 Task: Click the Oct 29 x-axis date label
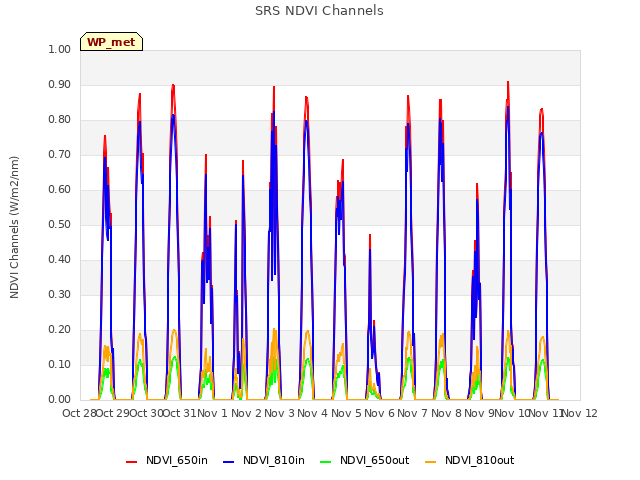point(113,413)
